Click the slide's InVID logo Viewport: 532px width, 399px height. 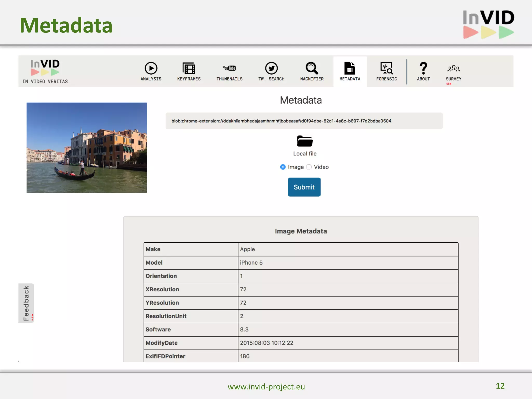click(x=488, y=25)
